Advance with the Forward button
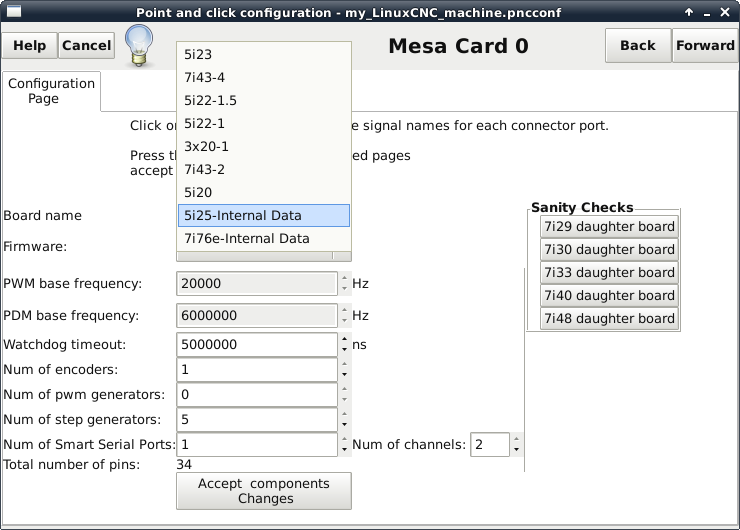Screen dimensions: 740x530 705,46
